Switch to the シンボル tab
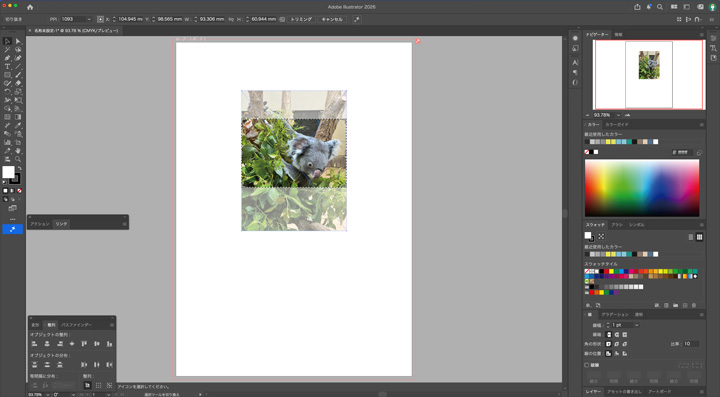This screenshot has height=397, width=720. pyautogui.click(x=636, y=225)
